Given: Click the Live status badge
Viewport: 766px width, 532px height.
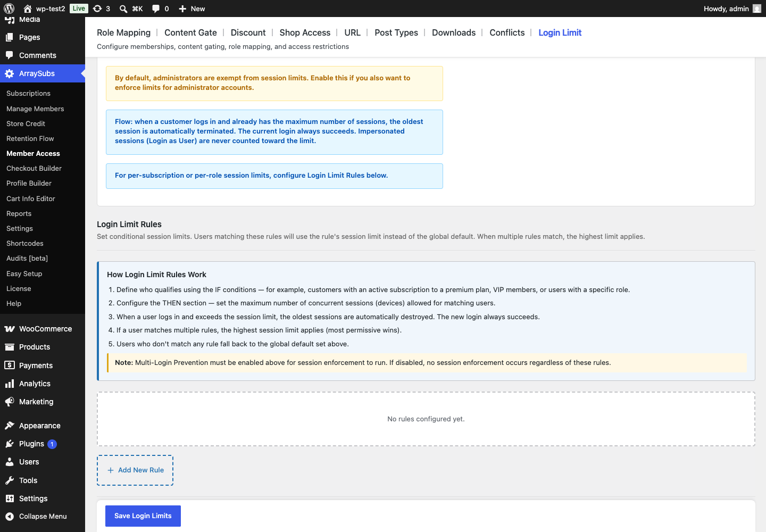Looking at the screenshot, I should click(79, 9).
